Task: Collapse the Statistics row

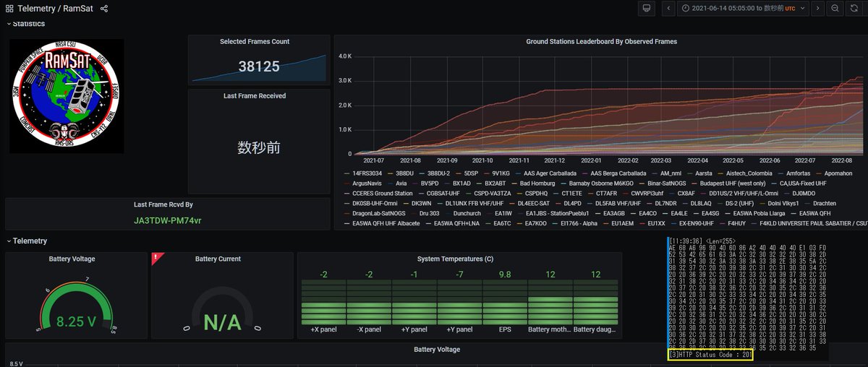Action: (x=26, y=24)
